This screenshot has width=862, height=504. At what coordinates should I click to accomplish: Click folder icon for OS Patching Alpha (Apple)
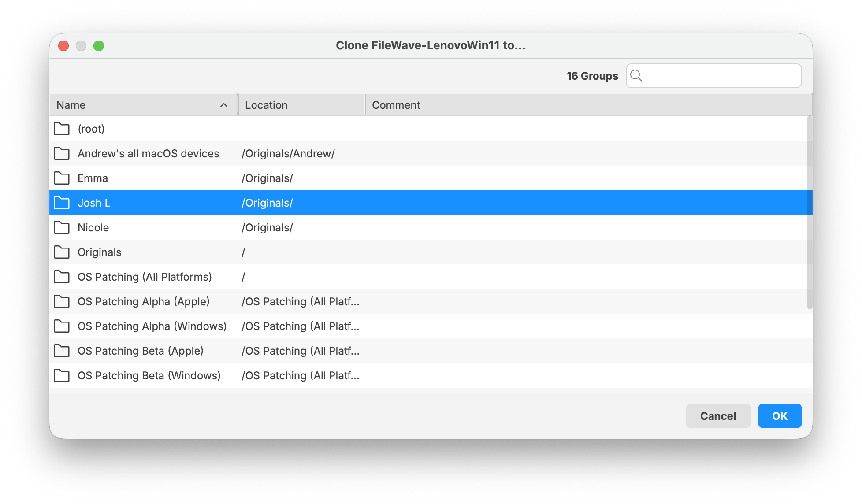pos(62,301)
